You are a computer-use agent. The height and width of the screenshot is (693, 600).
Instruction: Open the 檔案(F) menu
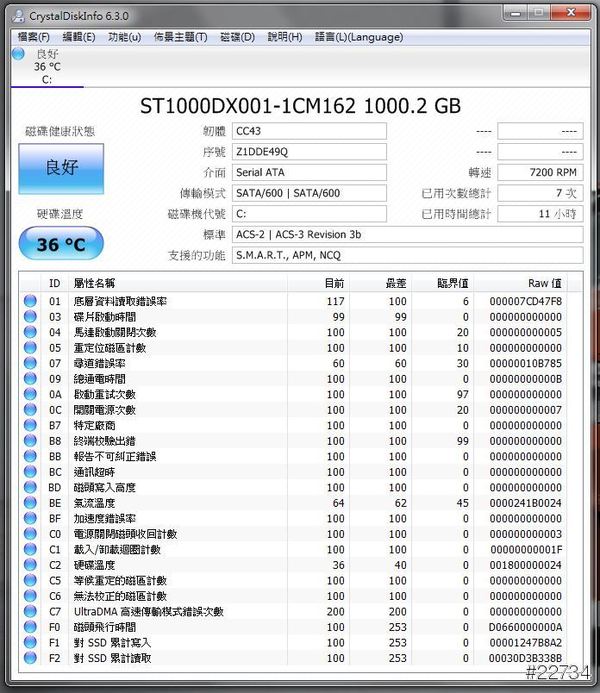[x=34, y=37]
